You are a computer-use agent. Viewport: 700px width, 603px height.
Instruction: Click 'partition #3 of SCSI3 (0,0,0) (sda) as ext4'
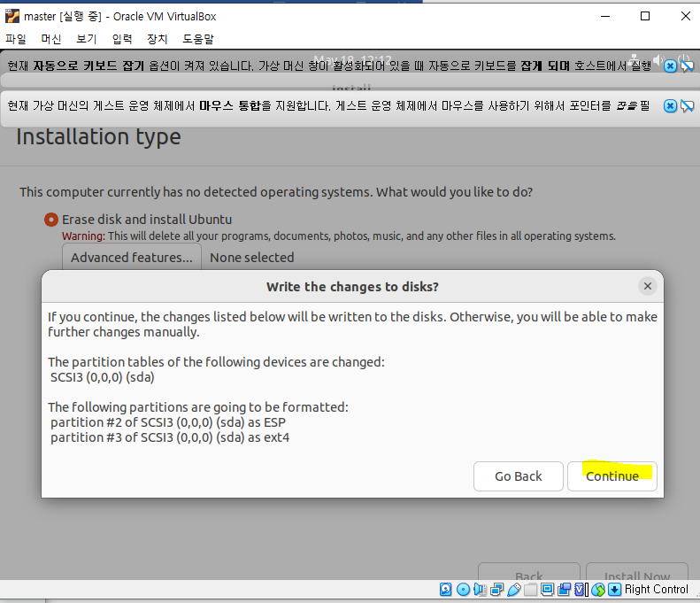(170, 437)
